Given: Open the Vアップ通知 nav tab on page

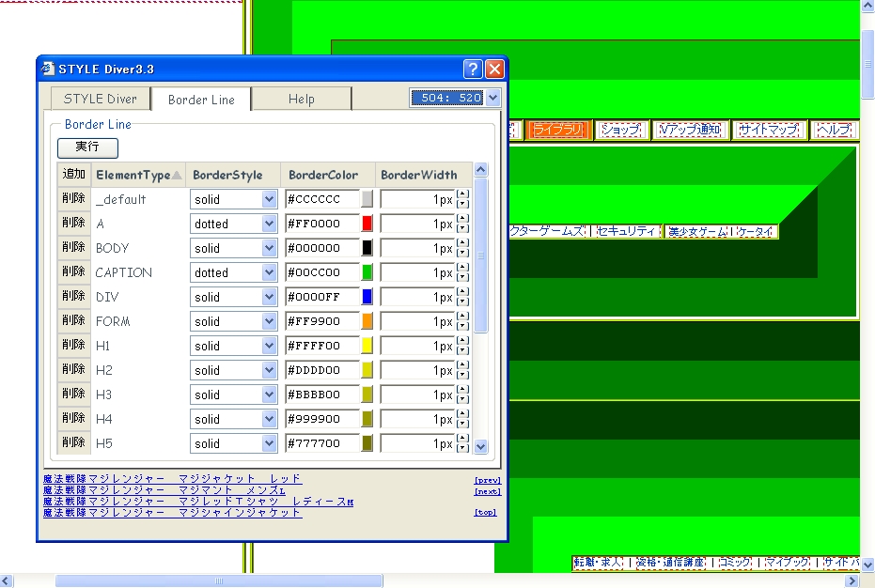Looking at the screenshot, I should 690,130.
